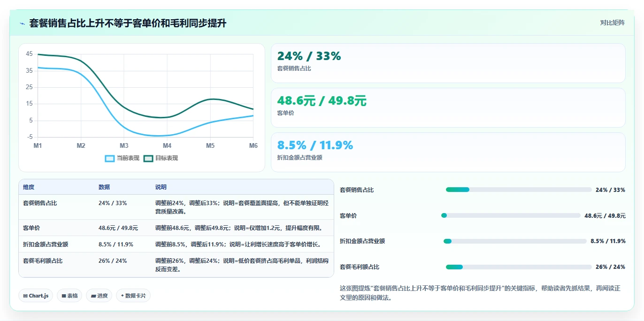
Task: Open the 24% / 33% data card
Action: click(448, 63)
